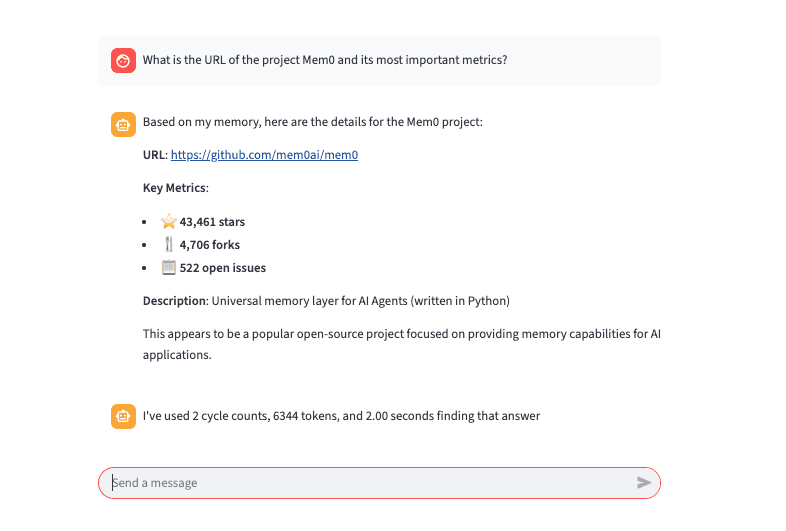Click the Description label in the answer

(x=175, y=301)
